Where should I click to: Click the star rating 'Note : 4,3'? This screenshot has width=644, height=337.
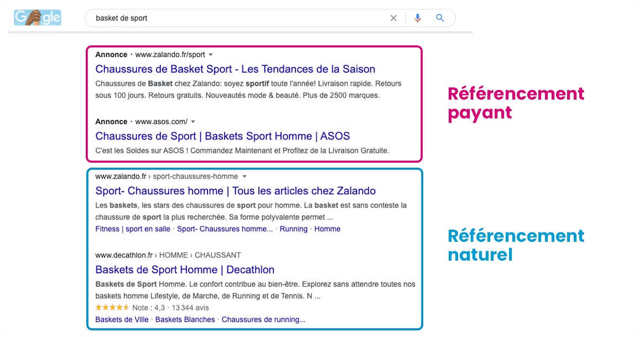[130, 308]
